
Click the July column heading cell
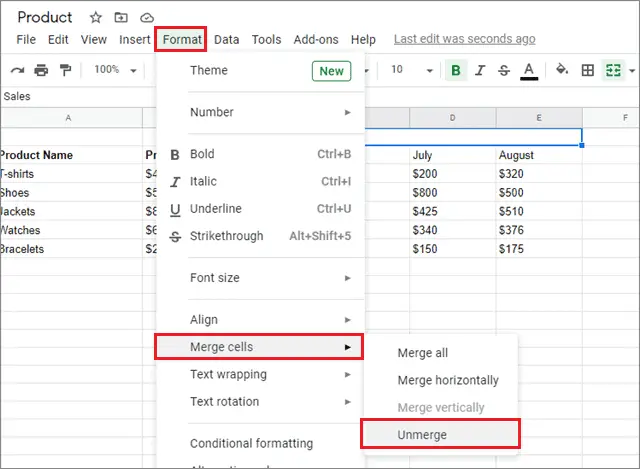coord(453,155)
